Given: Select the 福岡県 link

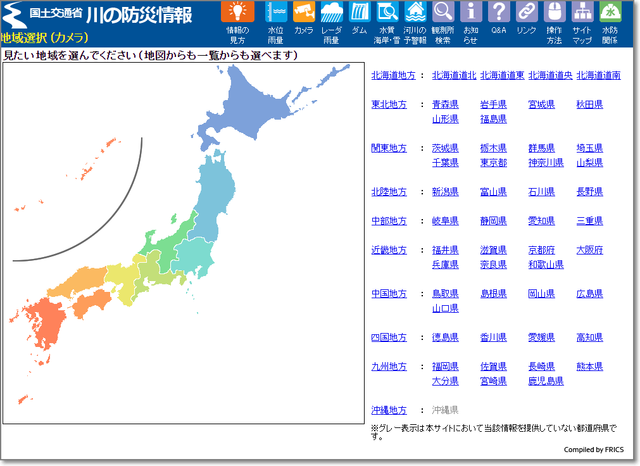Looking at the screenshot, I should (x=445, y=367).
